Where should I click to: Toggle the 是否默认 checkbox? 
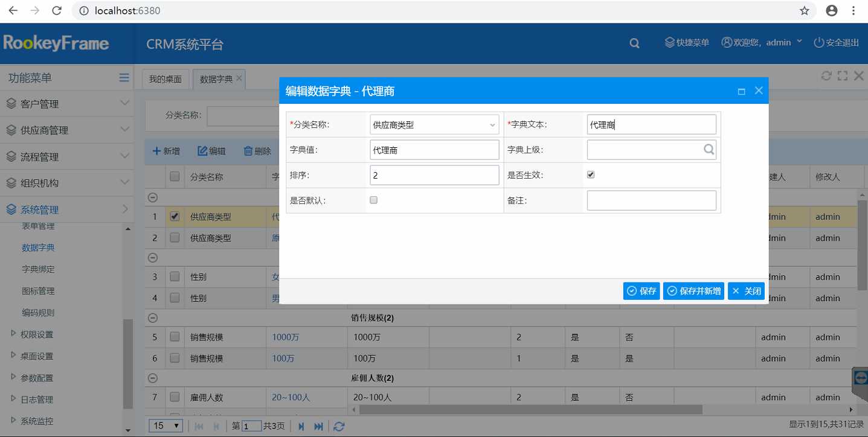[373, 200]
